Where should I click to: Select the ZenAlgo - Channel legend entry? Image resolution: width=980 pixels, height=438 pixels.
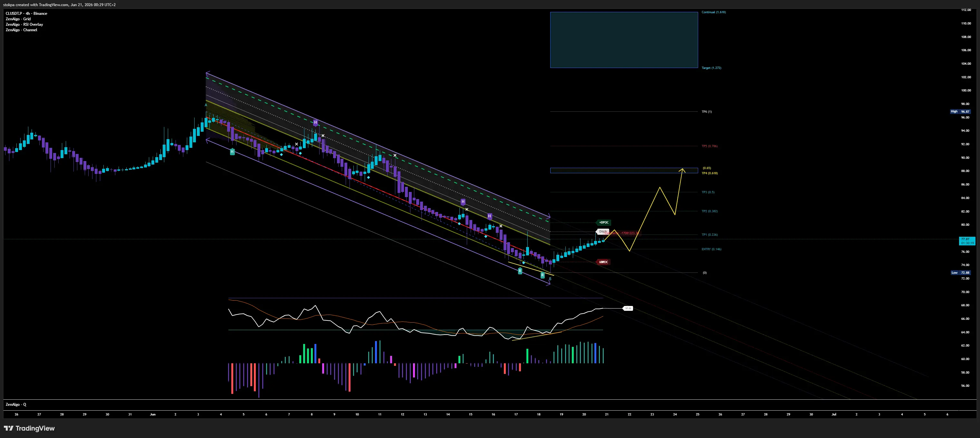(21, 30)
